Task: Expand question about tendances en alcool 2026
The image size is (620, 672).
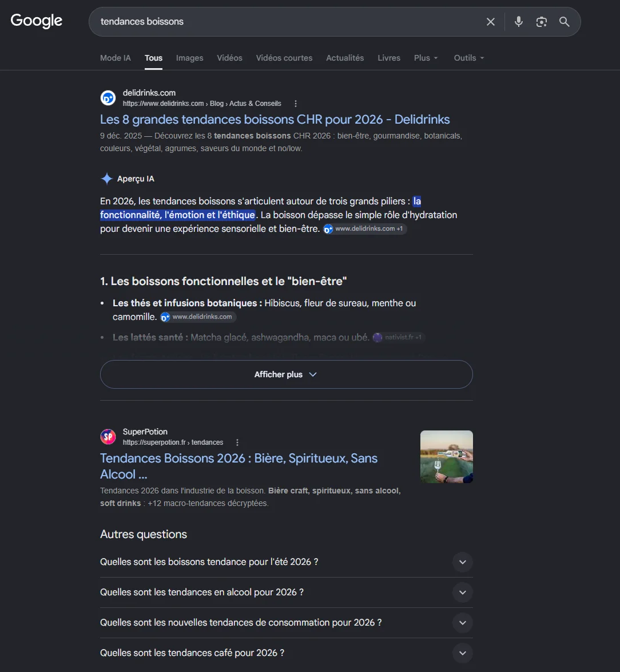Action: [x=286, y=592]
